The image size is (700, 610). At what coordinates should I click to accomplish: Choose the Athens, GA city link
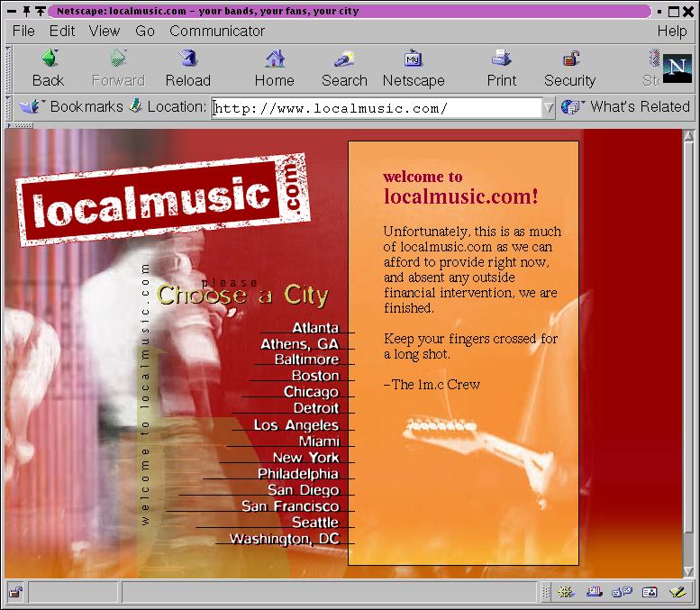pyautogui.click(x=300, y=343)
